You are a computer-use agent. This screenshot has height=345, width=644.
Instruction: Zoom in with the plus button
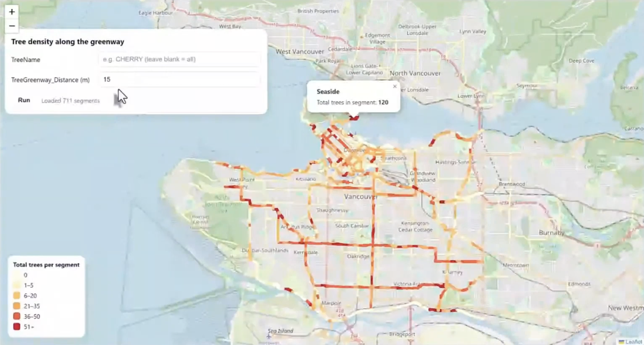12,12
